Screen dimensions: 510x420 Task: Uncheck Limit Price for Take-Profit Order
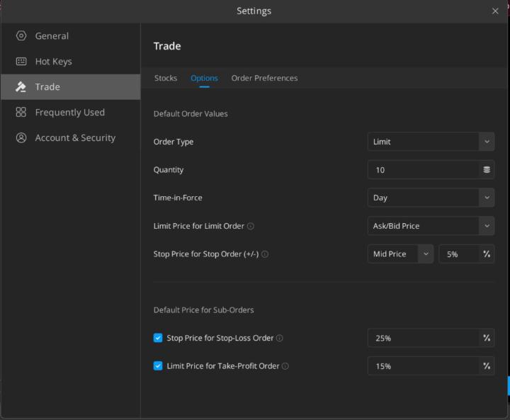pyautogui.click(x=158, y=366)
